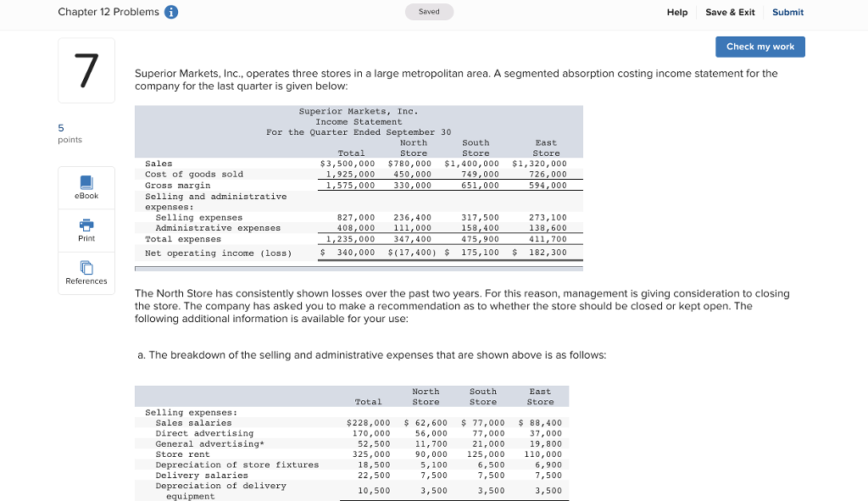
Task: Click the Chapter 12 Problems title
Action: click(x=108, y=12)
